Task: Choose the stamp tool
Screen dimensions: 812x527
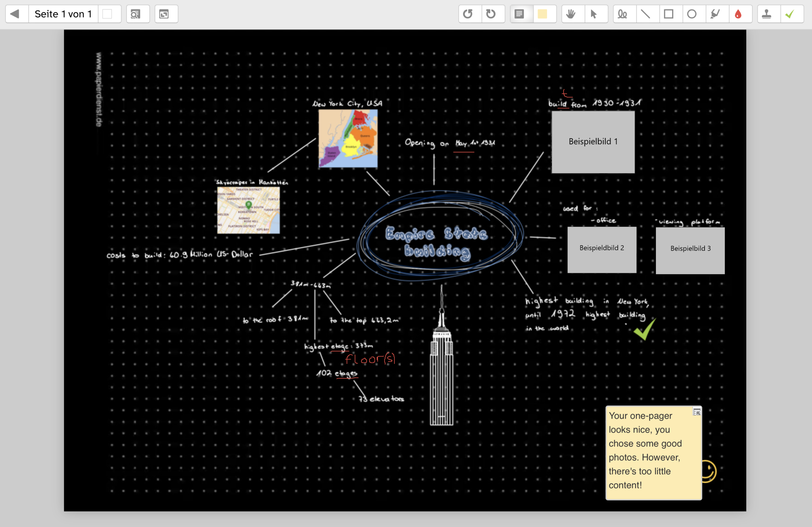Action: point(767,14)
